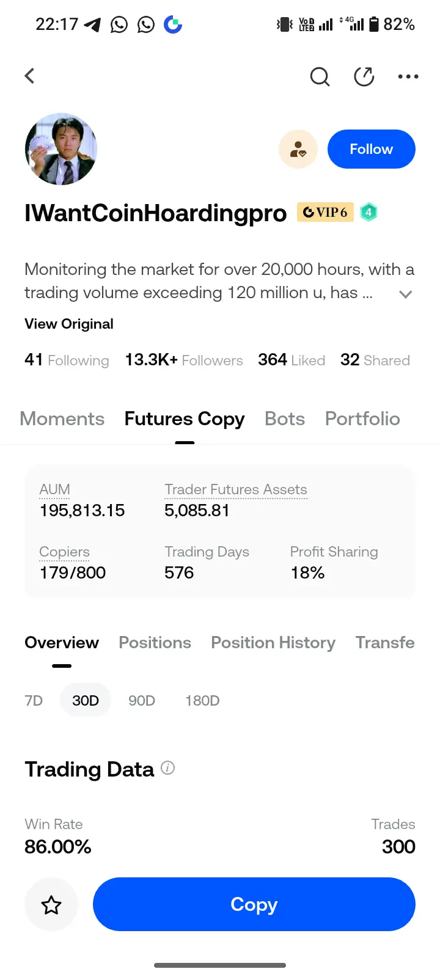440x980 pixels.
Task: Open the search magnifier icon
Action: coord(320,77)
